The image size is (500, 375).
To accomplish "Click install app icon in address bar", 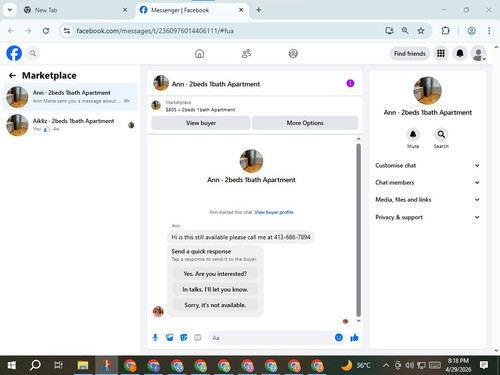I will click(x=389, y=31).
